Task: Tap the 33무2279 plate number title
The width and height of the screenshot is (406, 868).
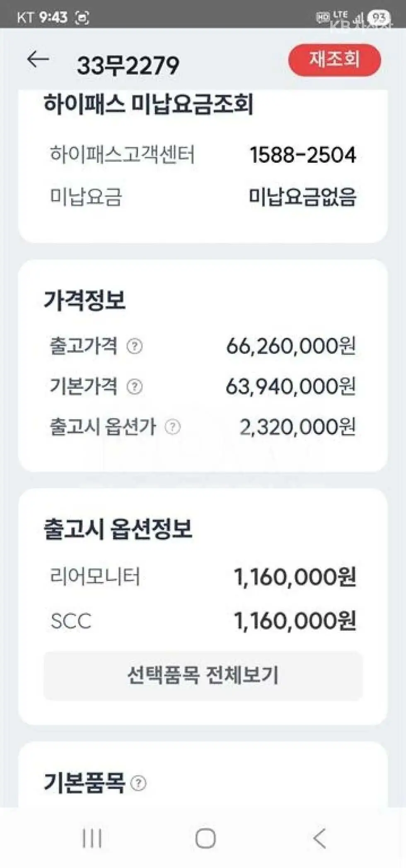Action: coord(128,65)
